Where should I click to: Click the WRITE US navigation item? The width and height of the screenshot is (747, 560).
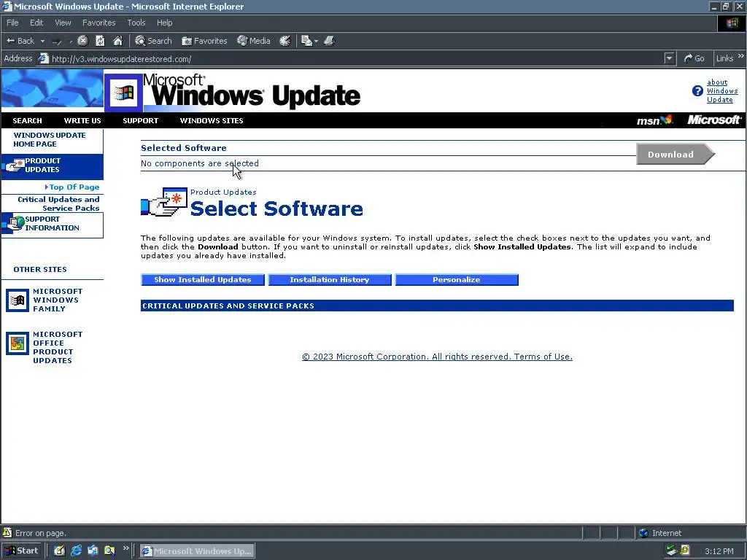coord(82,121)
